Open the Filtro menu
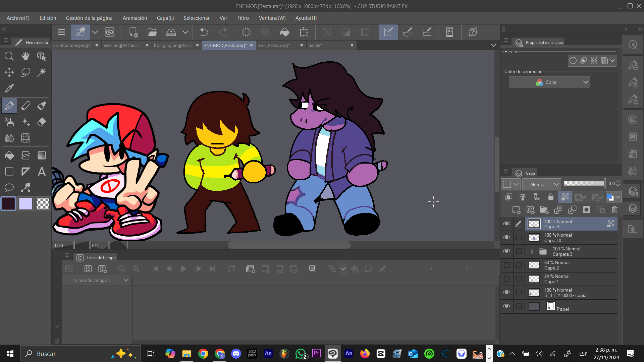644x362 pixels. coord(243,18)
